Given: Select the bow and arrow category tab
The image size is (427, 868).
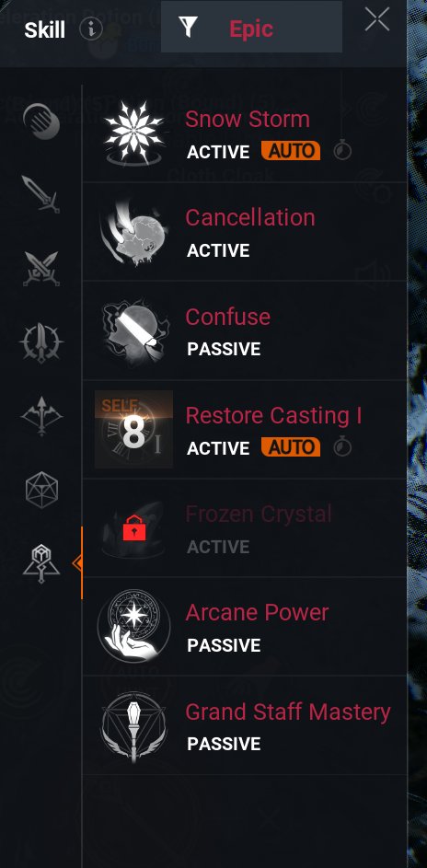Looking at the screenshot, I should (x=41, y=415).
